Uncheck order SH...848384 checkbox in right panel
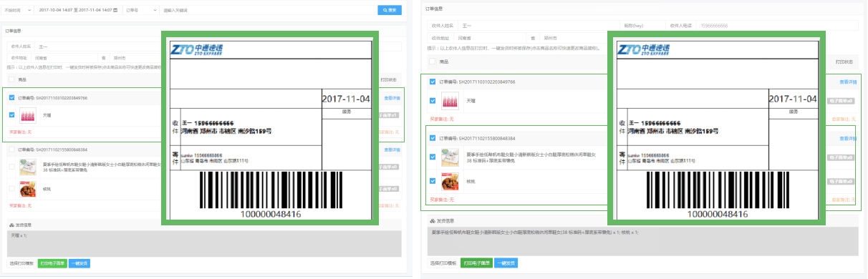Image resolution: width=868 pixels, height=279 pixels. pyautogui.click(x=433, y=137)
